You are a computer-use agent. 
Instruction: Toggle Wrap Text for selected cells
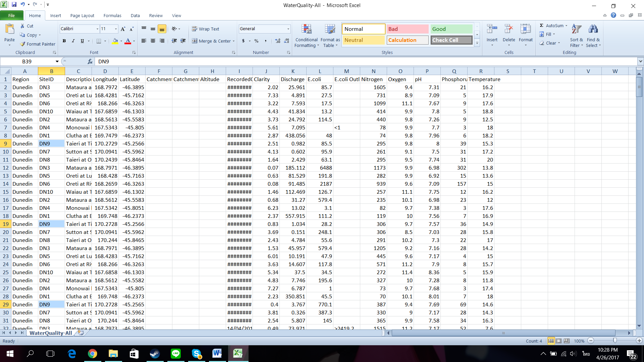coord(205,29)
